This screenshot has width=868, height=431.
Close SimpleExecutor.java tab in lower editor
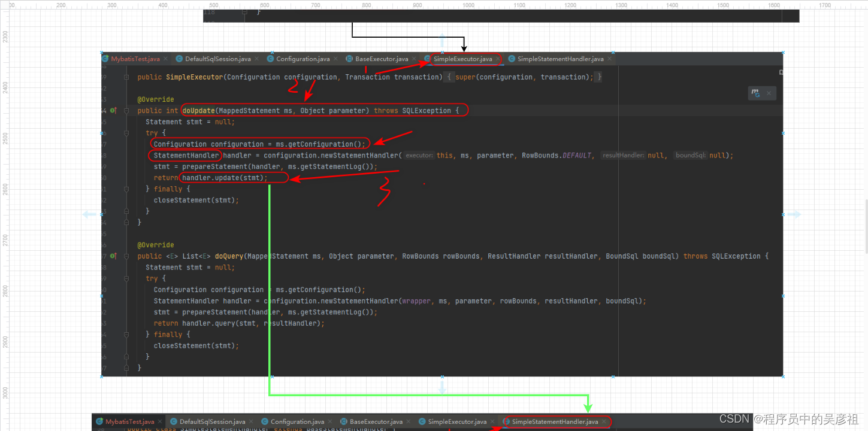(493, 421)
